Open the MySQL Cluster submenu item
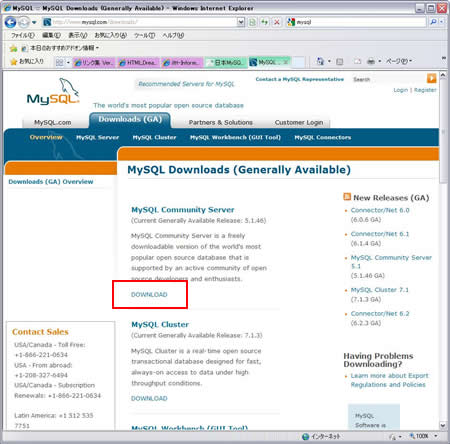 (x=154, y=137)
